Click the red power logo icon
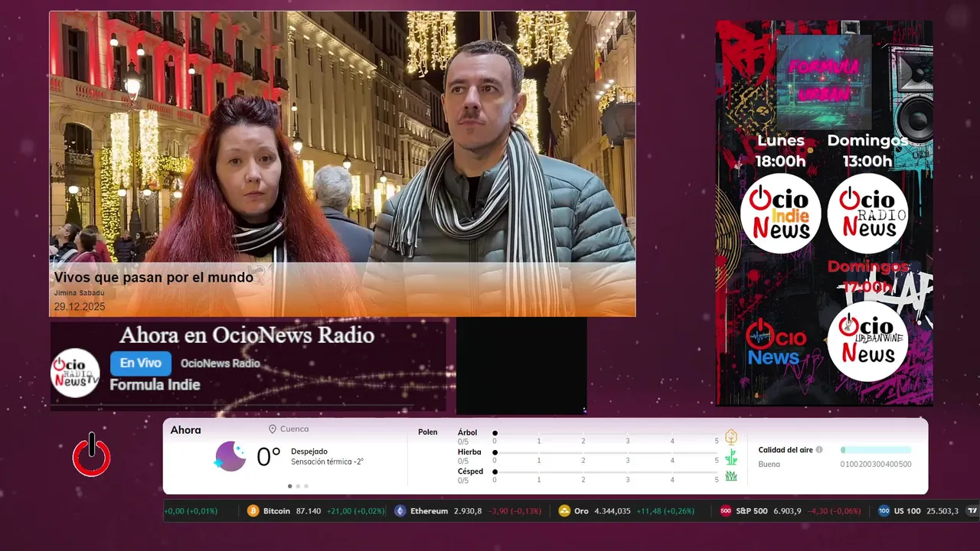 [x=92, y=455]
